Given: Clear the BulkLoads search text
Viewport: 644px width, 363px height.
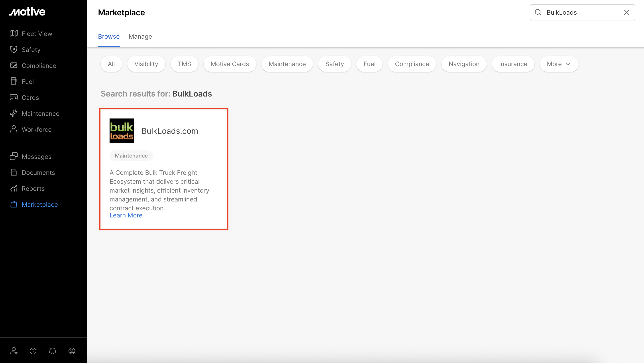Looking at the screenshot, I should coord(626,12).
